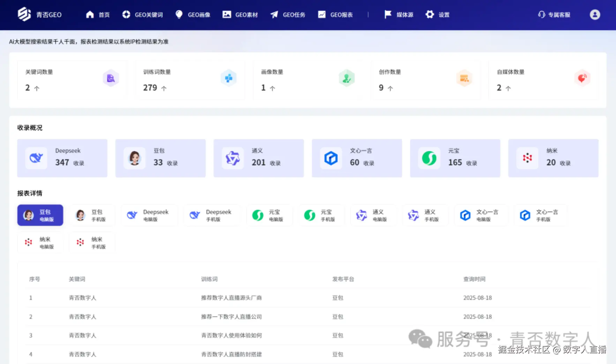The height and width of the screenshot is (364, 616).
Task: Click the 青否GEO logo
Action: point(39,14)
